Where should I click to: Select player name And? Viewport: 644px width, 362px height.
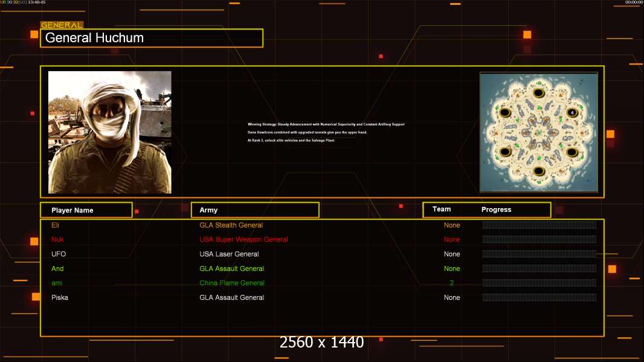[57, 268]
